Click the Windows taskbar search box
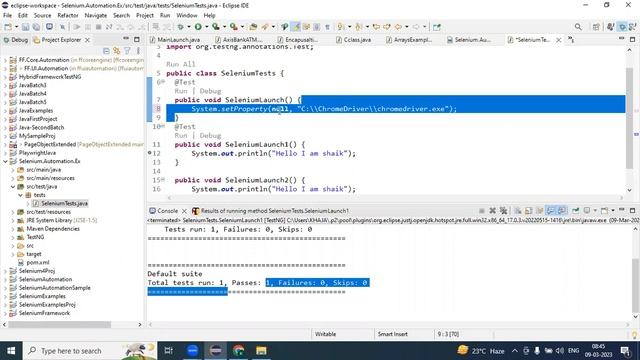 (90, 351)
